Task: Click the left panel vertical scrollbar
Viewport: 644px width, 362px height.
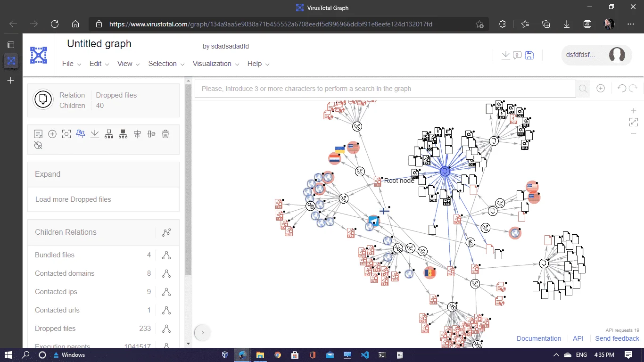Action: [188, 179]
